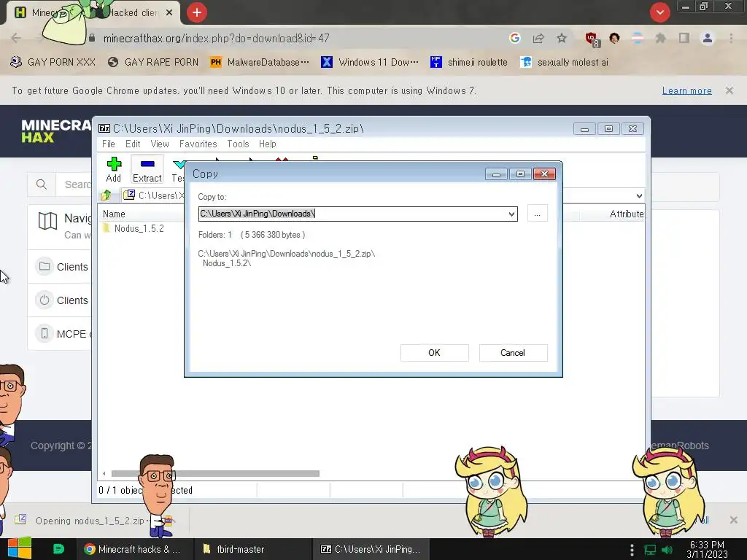Click the green Add icon in 7-Zip

(114, 164)
